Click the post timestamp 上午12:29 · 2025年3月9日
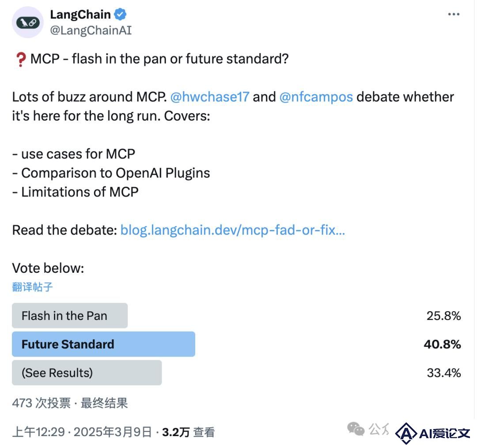The image size is (477, 448). (x=82, y=432)
